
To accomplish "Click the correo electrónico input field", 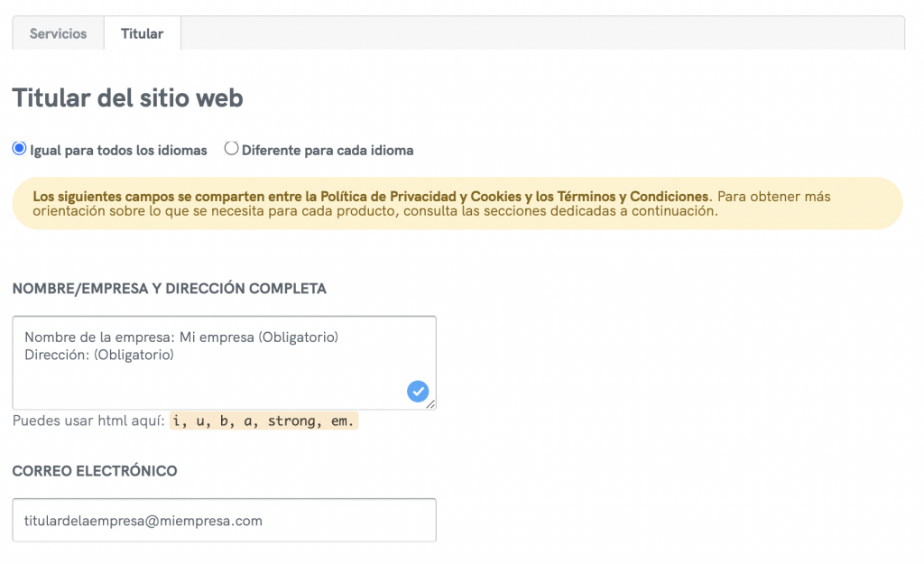I will click(224, 521).
